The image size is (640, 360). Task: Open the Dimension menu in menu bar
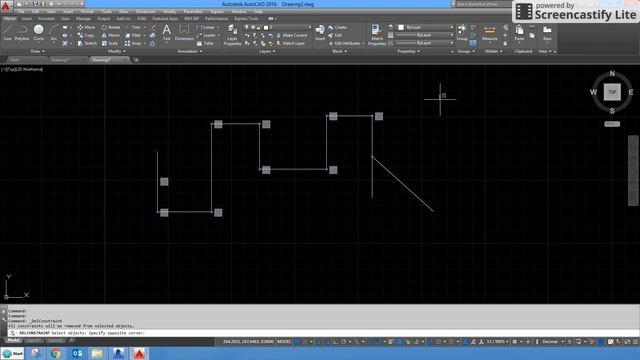[145, 12]
